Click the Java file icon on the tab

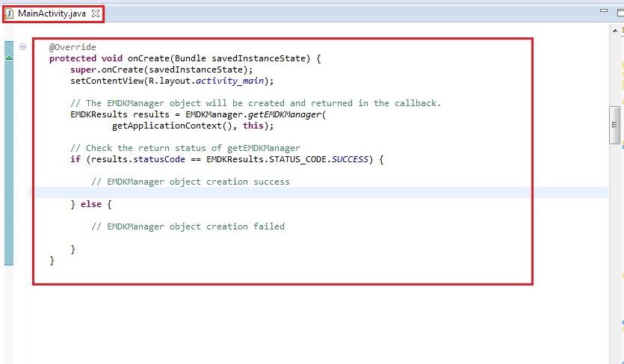click(10, 13)
